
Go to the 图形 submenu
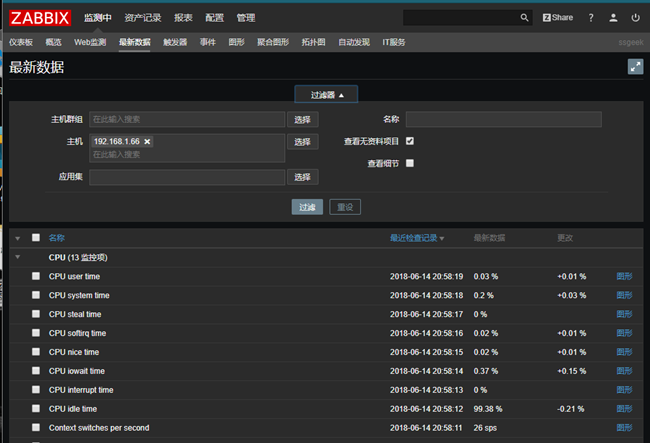click(x=236, y=42)
